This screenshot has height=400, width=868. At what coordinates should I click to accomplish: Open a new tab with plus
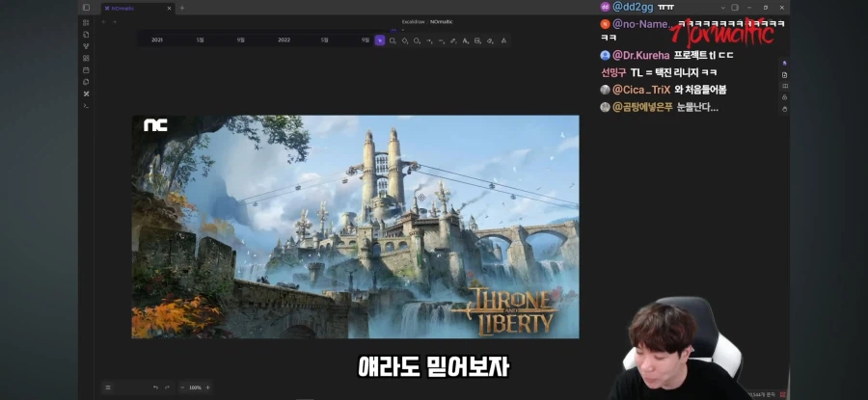182,9
